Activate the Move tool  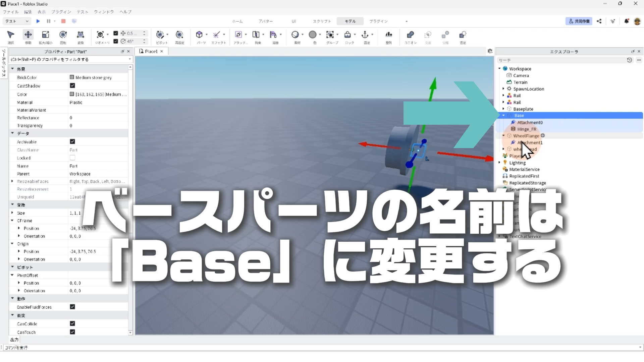click(28, 35)
